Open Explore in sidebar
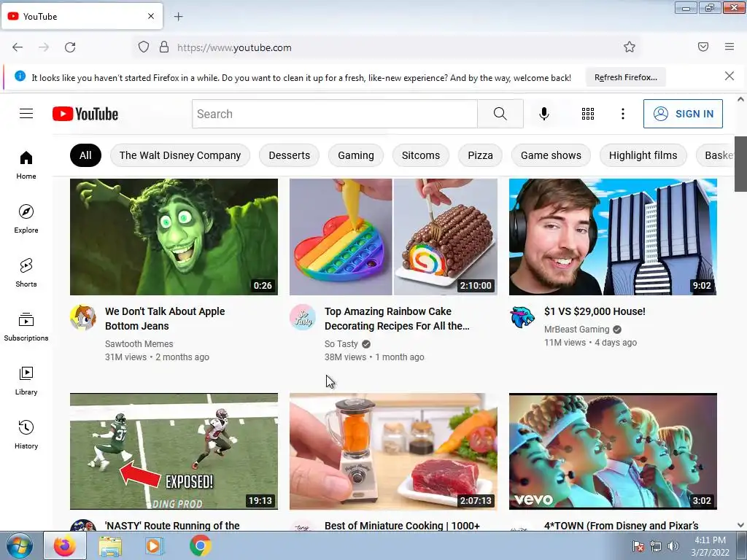The image size is (747, 560). coord(26,219)
